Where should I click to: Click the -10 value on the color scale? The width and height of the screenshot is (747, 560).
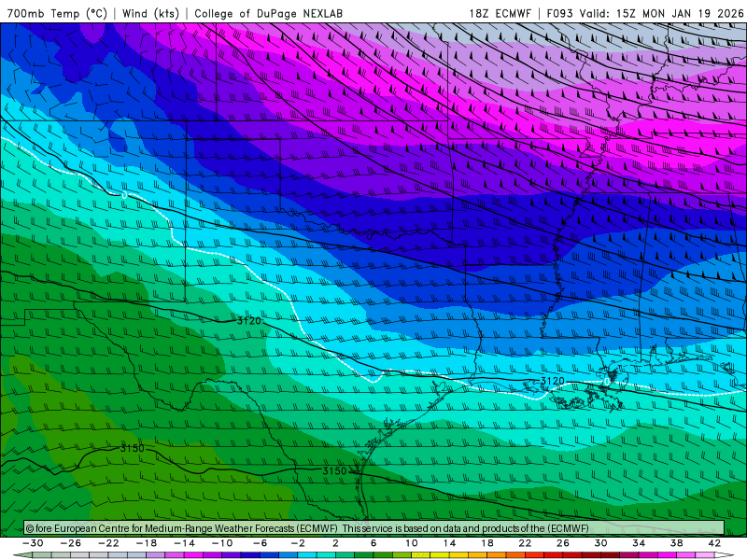point(222,543)
